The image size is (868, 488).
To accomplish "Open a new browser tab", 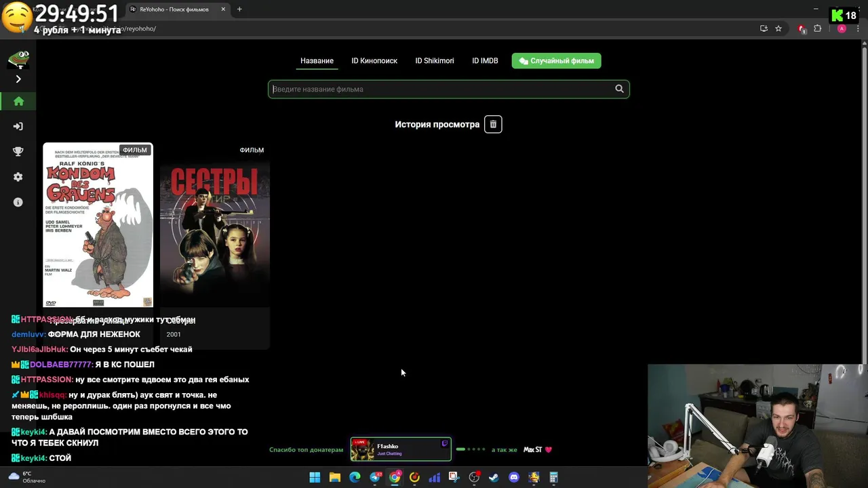I will tap(239, 9).
